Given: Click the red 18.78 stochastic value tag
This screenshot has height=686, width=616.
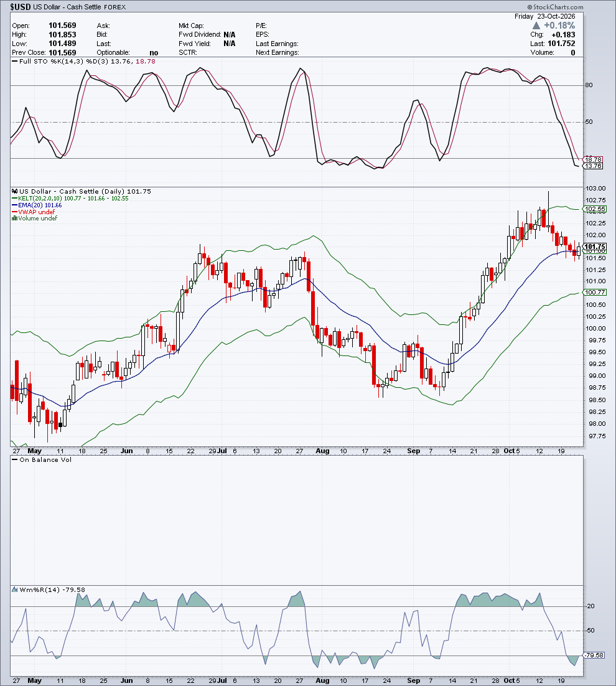Looking at the screenshot, I should [x=593, y=160].
